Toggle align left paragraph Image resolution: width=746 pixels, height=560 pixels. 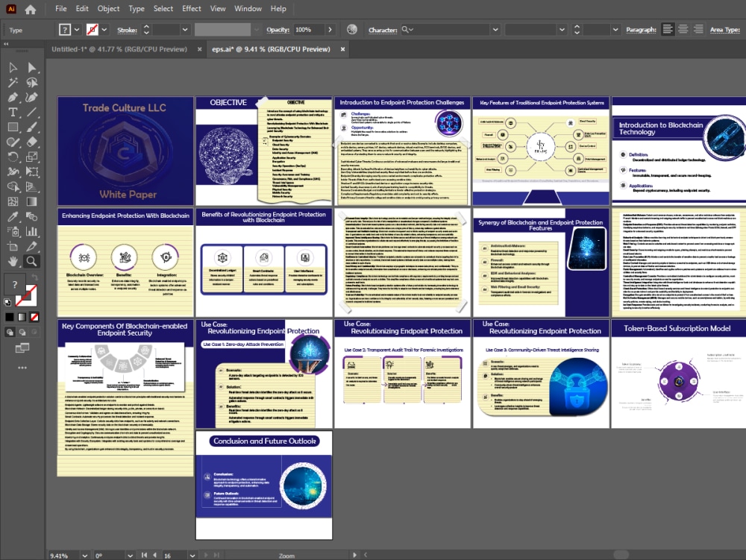point(668,30)
